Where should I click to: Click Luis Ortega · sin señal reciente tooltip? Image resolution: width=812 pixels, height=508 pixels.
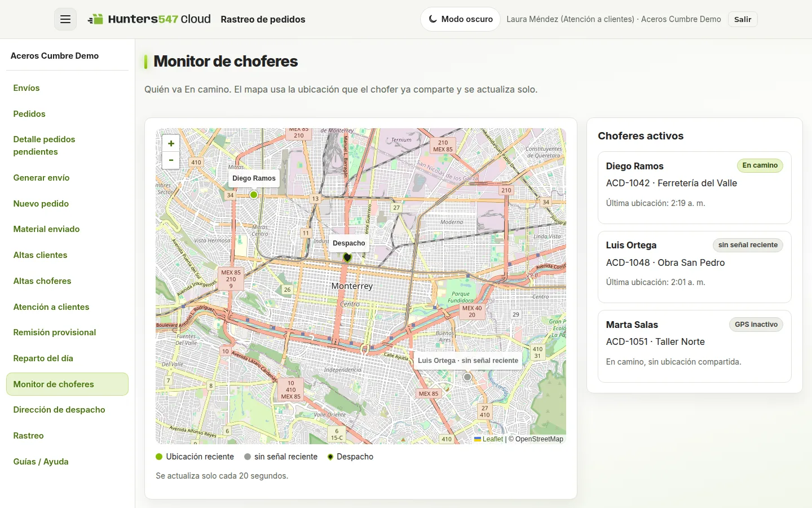coord(468,361)
